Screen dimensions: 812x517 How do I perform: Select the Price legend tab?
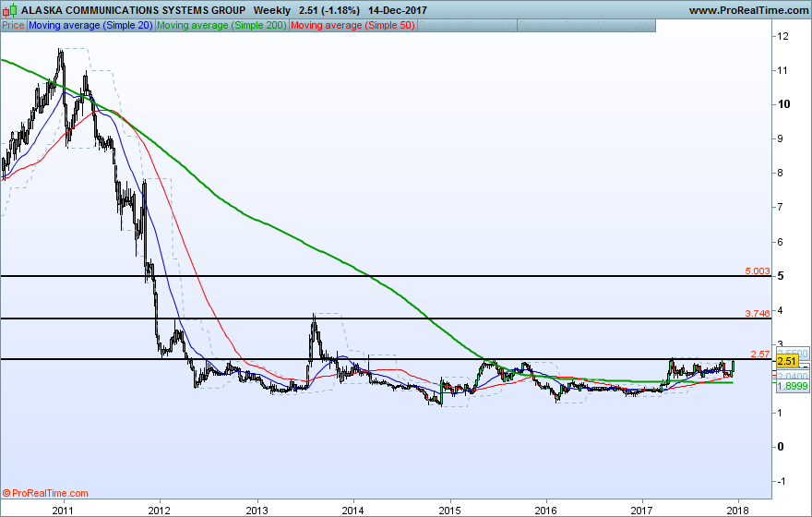(x=13, y=25)
